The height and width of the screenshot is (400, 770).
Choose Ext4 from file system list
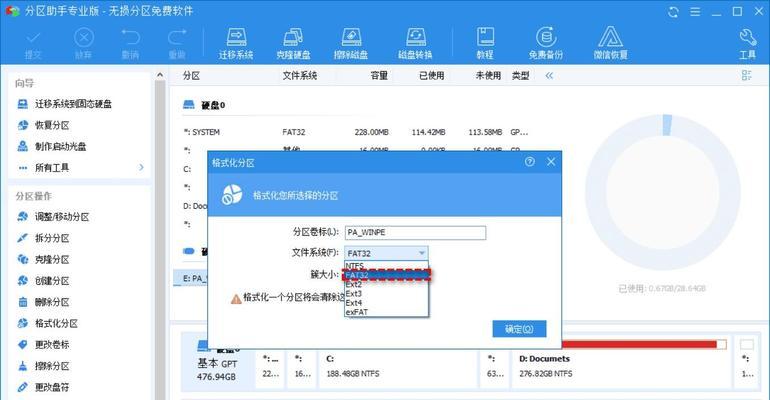coord(386,303)
